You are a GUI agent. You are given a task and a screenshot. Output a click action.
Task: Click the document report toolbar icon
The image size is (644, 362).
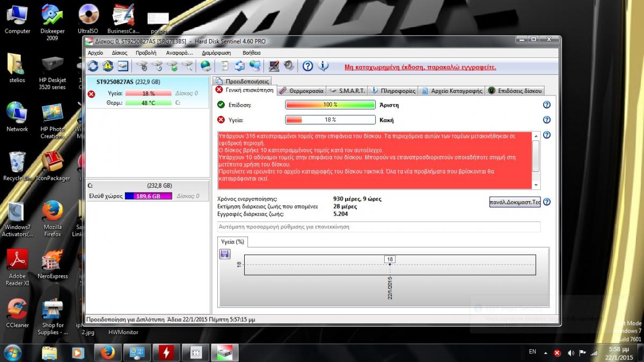(225, 66)
